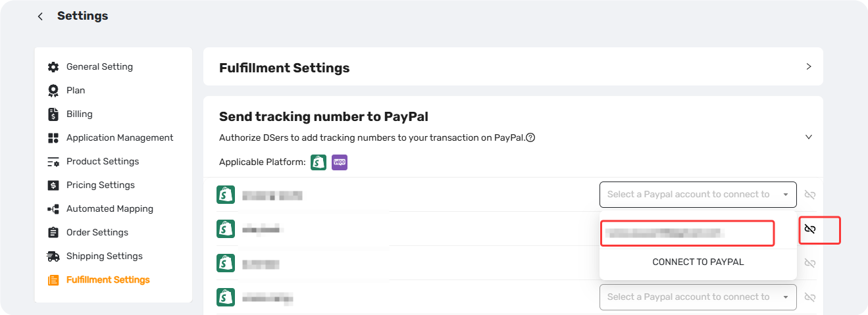This screenshot has height=315, width=868.
Task: Select the blurred PayPal account in dropdown list
Action: 687,233
